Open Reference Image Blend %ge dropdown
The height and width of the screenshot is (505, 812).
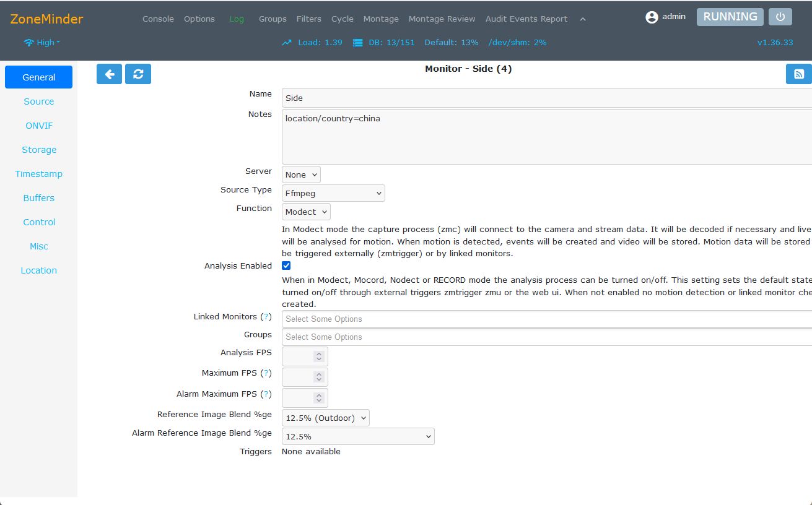tap(325, 418)
